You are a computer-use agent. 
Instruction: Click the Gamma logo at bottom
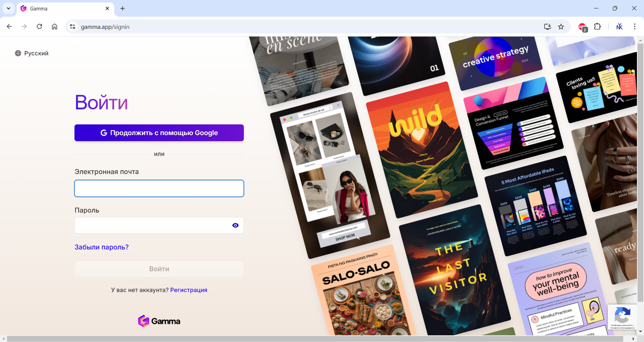coord(159,321)
